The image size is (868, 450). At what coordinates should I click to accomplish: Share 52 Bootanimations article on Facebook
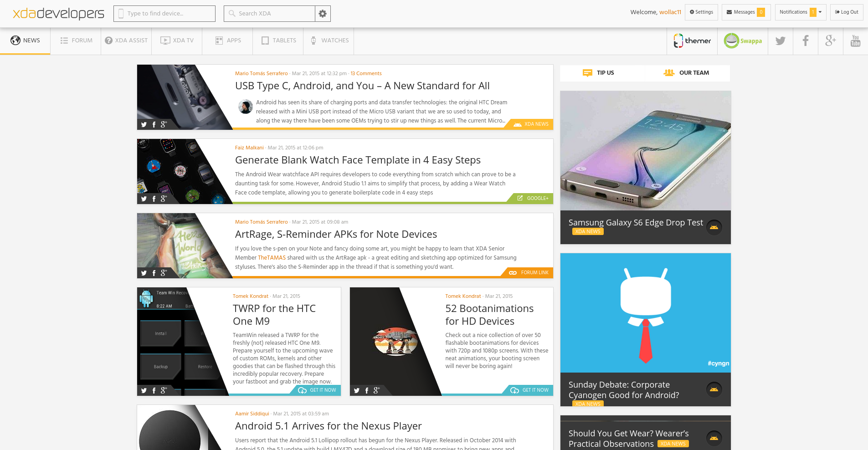(x=366, y=390)
